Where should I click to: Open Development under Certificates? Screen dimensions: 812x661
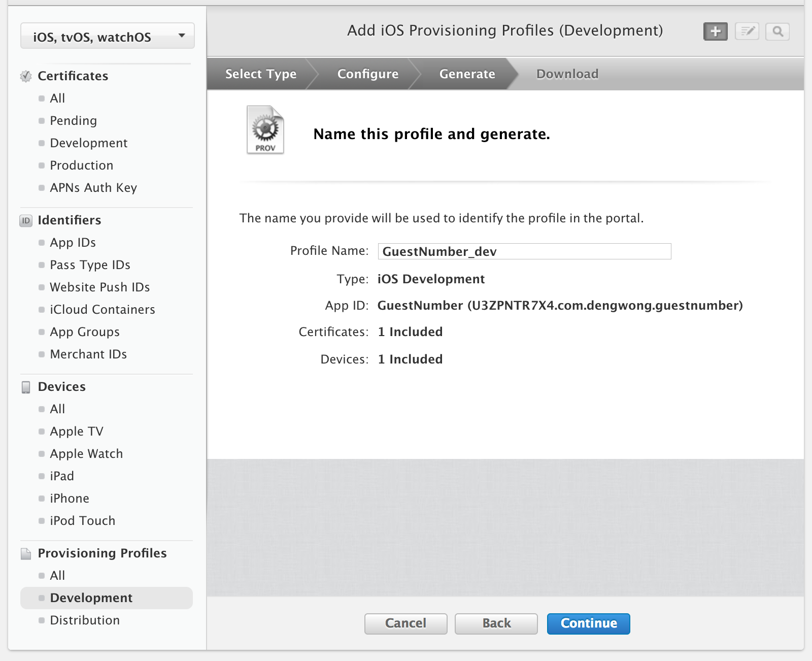[88, 143]
